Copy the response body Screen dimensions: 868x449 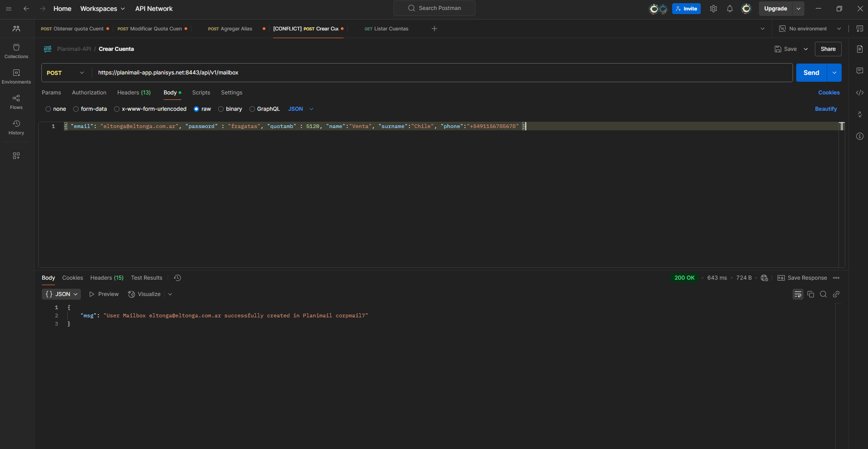coord(811,294)
